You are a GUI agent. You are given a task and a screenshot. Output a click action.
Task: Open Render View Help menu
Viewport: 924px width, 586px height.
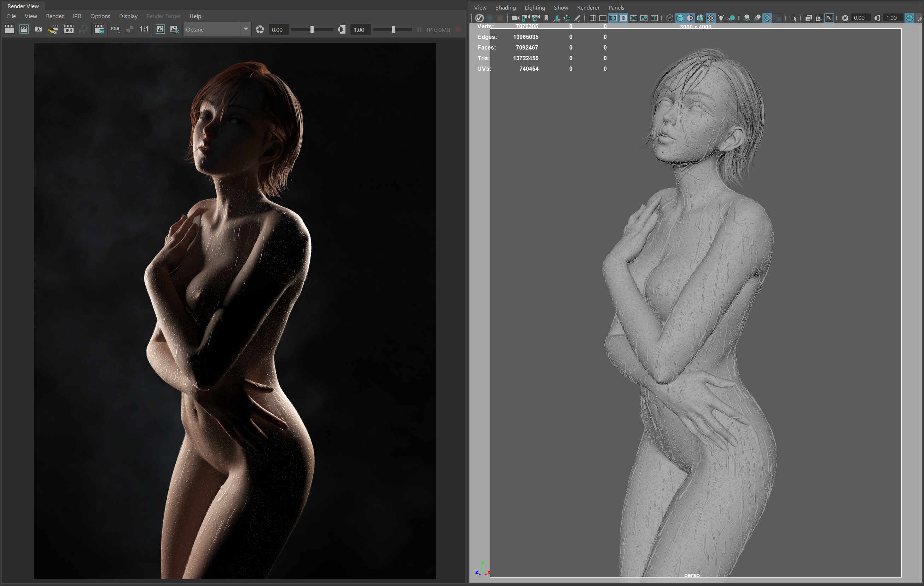(x=195, y=16)
